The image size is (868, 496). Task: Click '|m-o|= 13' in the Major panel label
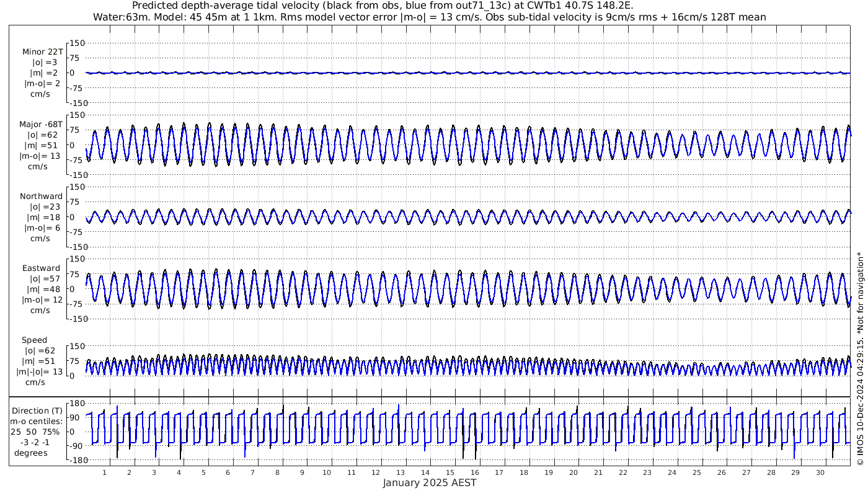40,156
